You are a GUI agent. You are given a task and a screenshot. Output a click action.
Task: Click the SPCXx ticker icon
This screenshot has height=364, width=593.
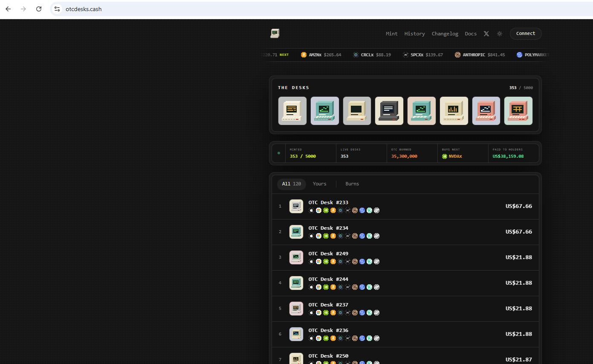coord(406,55)
